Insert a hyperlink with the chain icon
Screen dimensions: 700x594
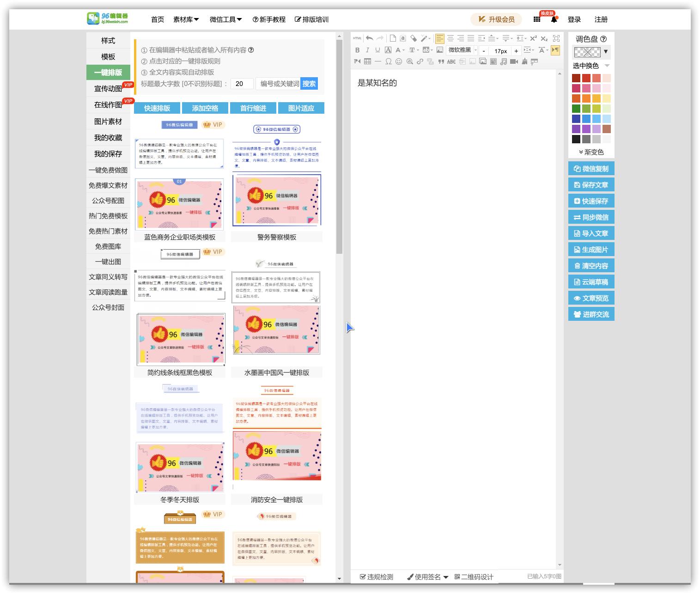[x=420, y=61]
